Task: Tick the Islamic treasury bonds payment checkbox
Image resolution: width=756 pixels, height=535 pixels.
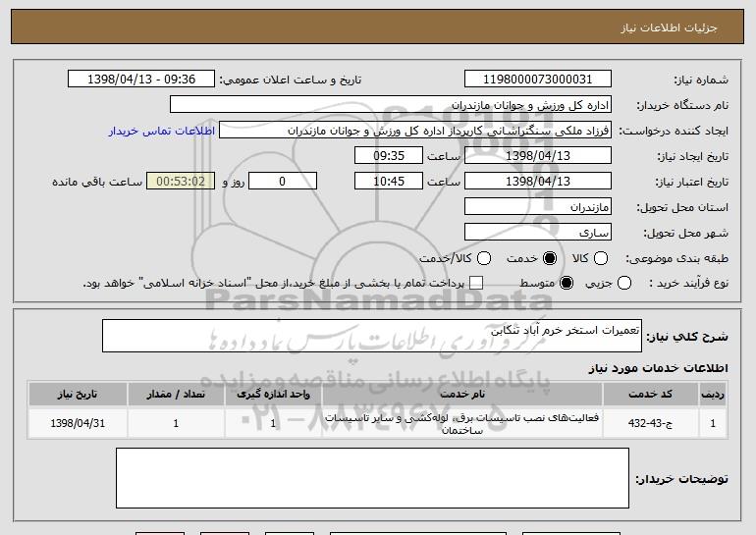Action: coord(476,283)
